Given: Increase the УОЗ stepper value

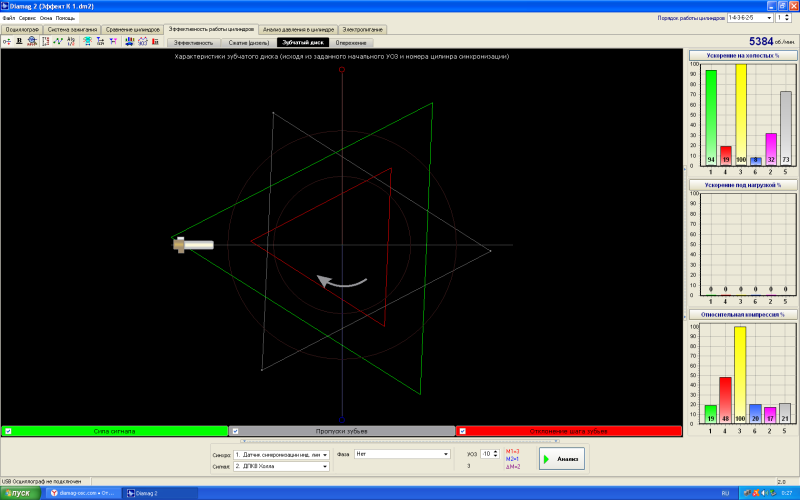Looking at the screenshot, I should [x=495, y=452].
